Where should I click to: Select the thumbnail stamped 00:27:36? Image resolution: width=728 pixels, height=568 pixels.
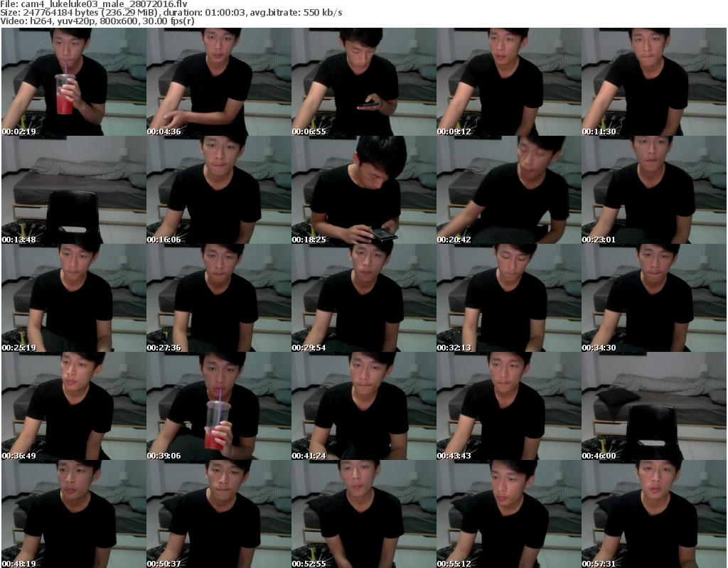[219, 298]
